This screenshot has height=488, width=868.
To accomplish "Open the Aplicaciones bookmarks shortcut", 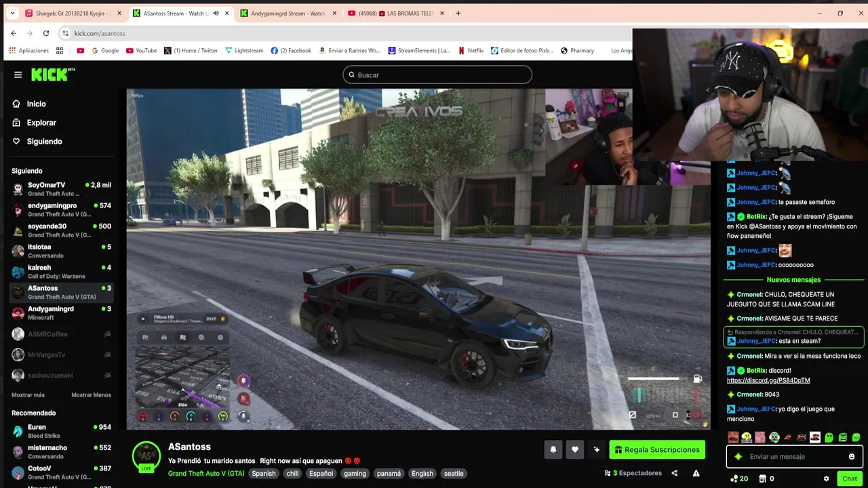I will pyautogui.click(x=28, y=51).
